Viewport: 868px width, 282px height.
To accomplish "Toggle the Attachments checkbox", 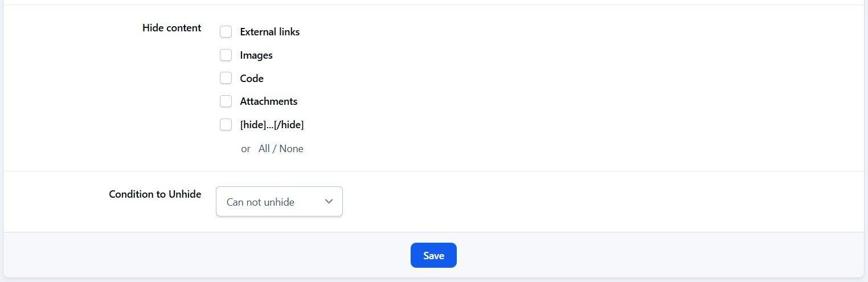I will click(x=226, y=101).
